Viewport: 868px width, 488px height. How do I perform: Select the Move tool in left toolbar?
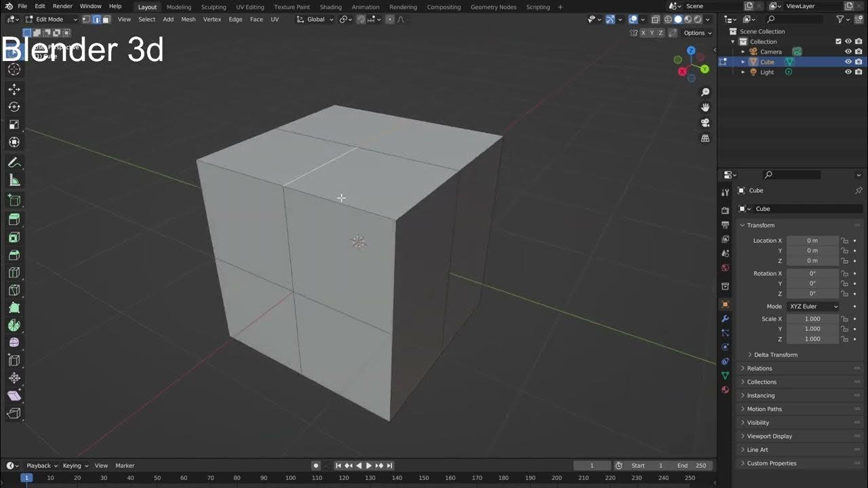[14, 89]
